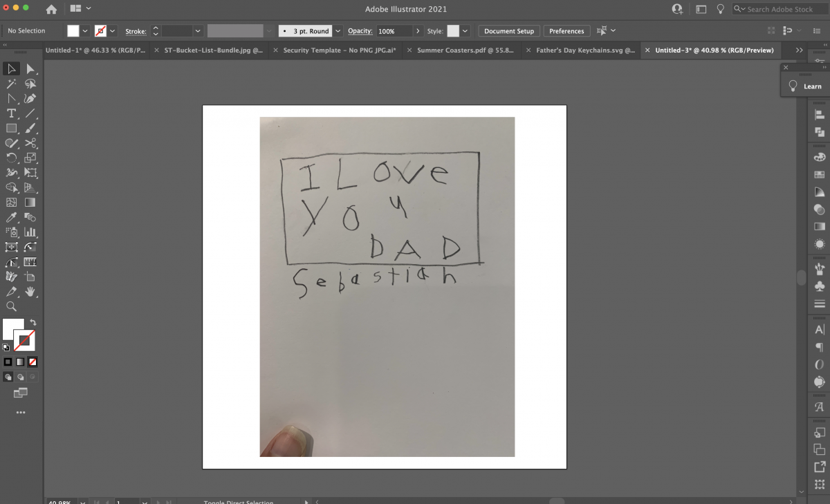This screenshot has width=830, height=504.
Task: Select the Eyedropper tool
Action: click(x=11, y=218)
